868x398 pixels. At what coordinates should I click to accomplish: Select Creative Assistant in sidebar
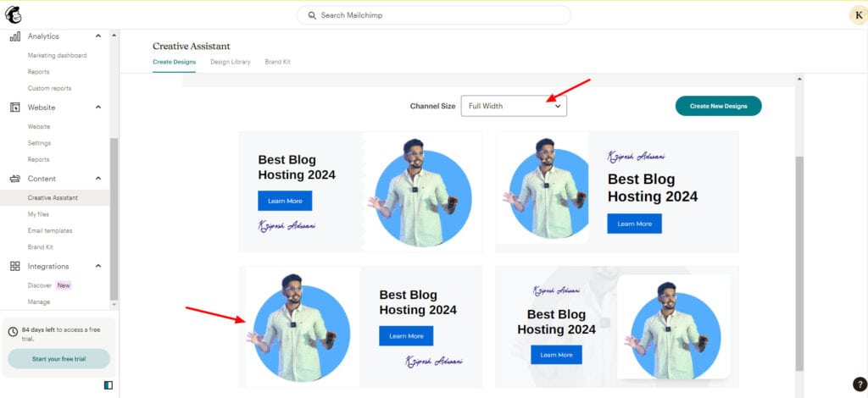point(55,197)
